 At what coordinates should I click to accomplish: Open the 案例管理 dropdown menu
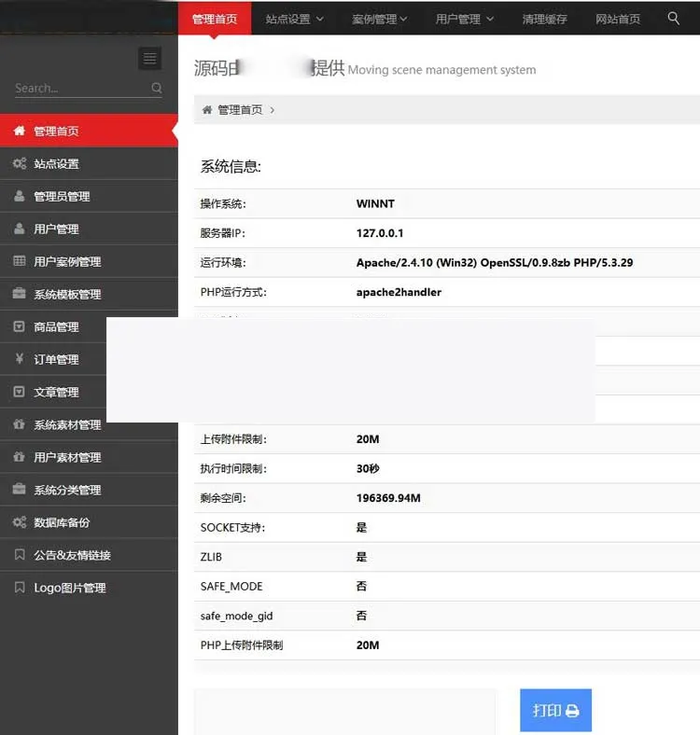(381, 19)
